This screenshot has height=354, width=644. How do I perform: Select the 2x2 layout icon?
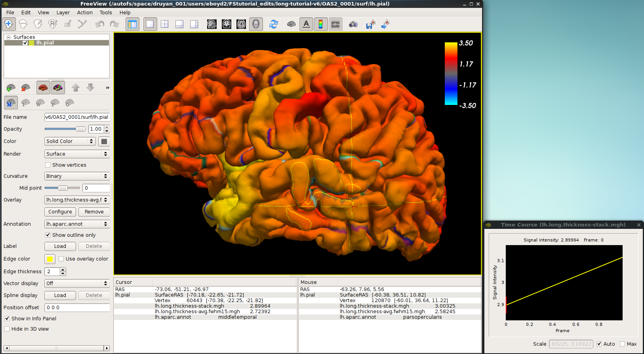164,24
